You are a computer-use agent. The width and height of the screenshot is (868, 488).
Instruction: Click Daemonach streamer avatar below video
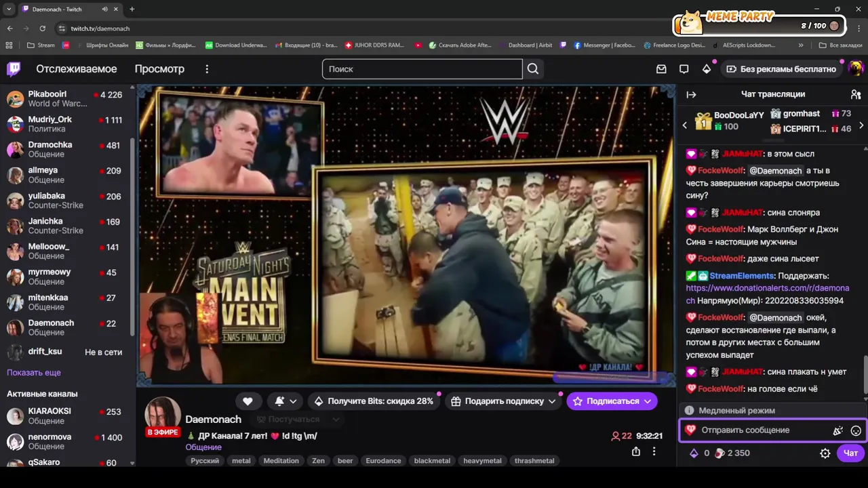163,415
